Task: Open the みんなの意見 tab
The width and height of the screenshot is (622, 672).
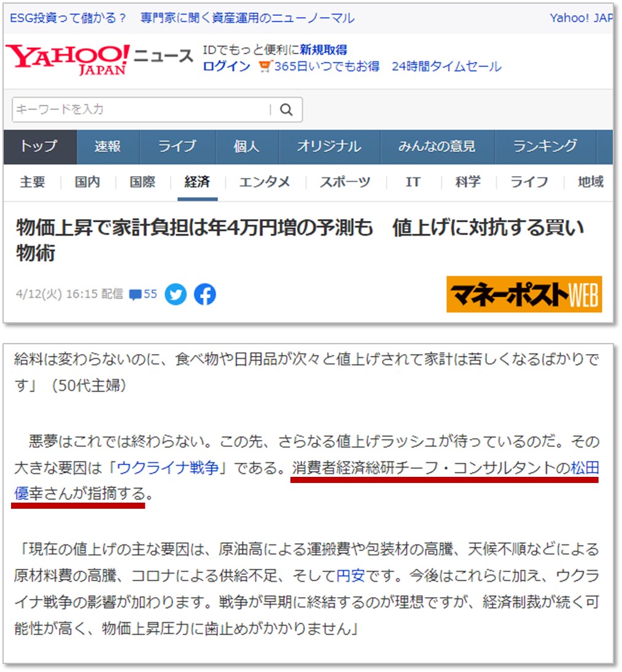Action: (x=437, y=147)
